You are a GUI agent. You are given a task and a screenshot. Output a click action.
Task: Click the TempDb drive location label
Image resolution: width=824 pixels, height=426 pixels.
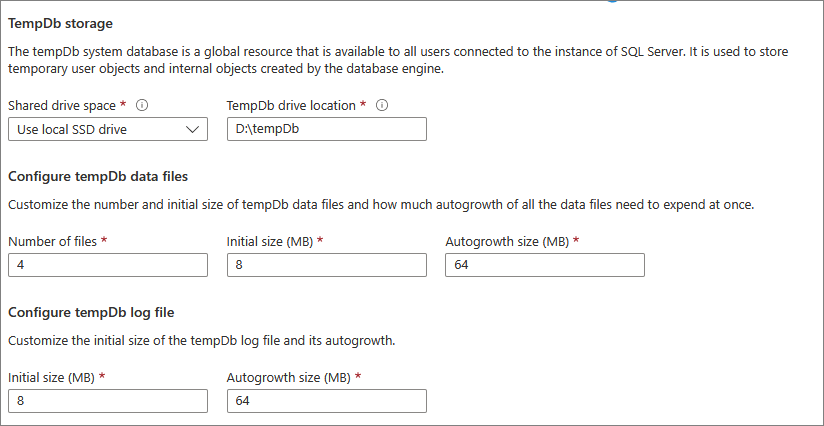[x=291, y=105]
